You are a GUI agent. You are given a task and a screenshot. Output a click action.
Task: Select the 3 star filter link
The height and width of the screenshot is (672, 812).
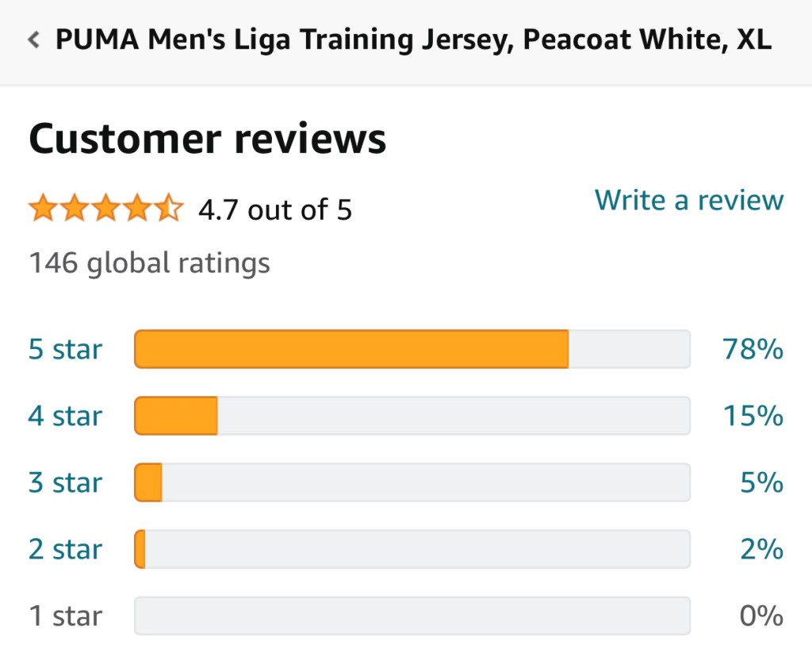[x=65, y=482]
